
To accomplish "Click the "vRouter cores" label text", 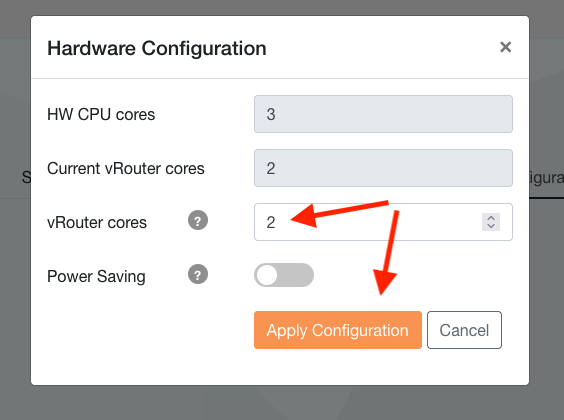I will coord(97,222).
